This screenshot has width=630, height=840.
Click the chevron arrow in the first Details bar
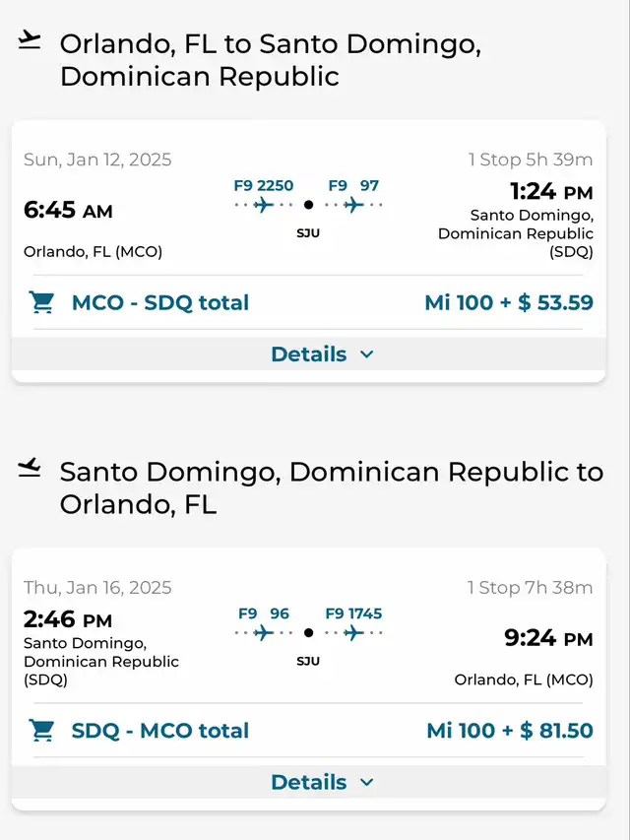367,355
